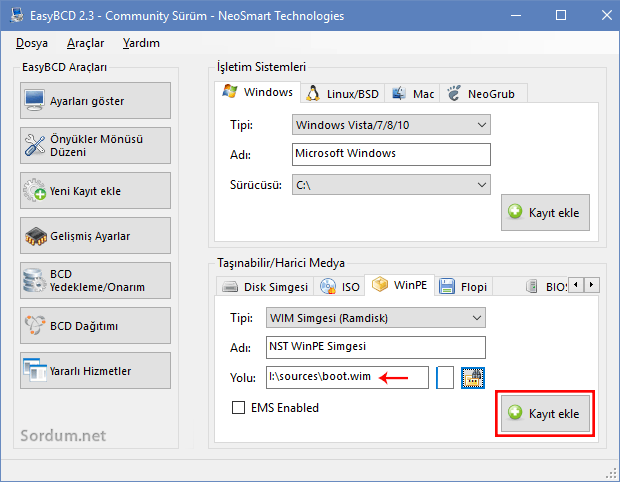Switch to the ISO media tab
The width and height of the screenshot is (620, 482).
(340, 286)
